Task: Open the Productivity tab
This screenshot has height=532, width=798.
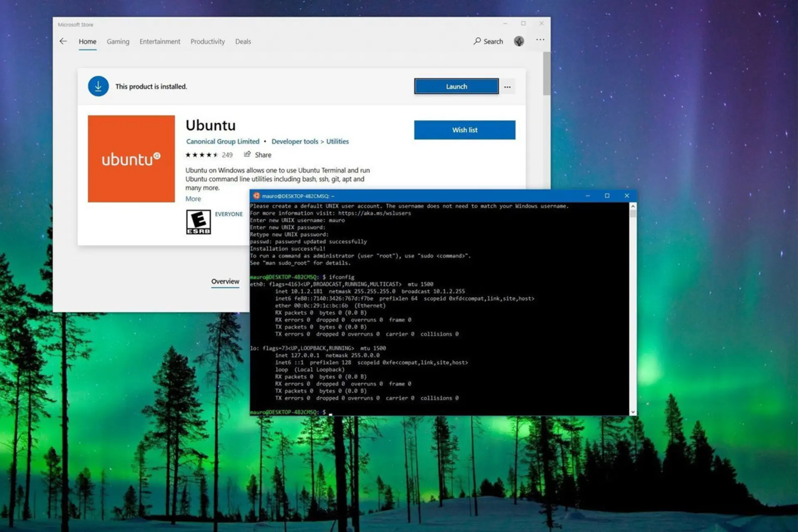Action: [x=207, y=42]
